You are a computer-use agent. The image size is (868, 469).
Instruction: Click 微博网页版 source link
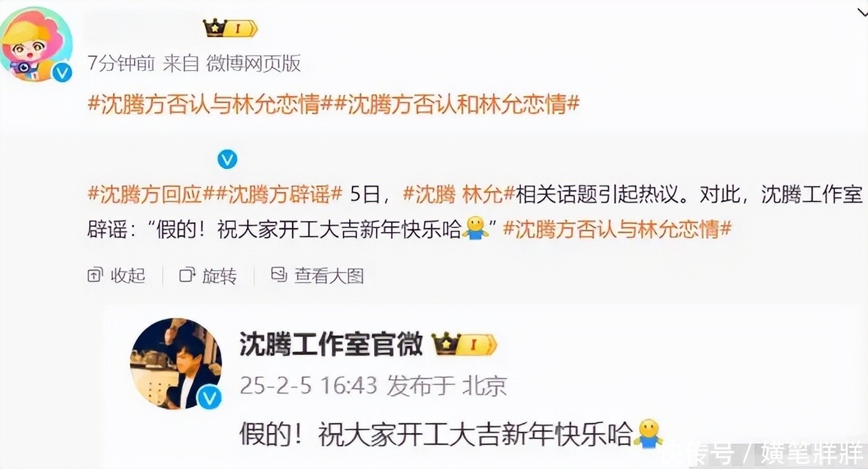click(x=254, y=63)
